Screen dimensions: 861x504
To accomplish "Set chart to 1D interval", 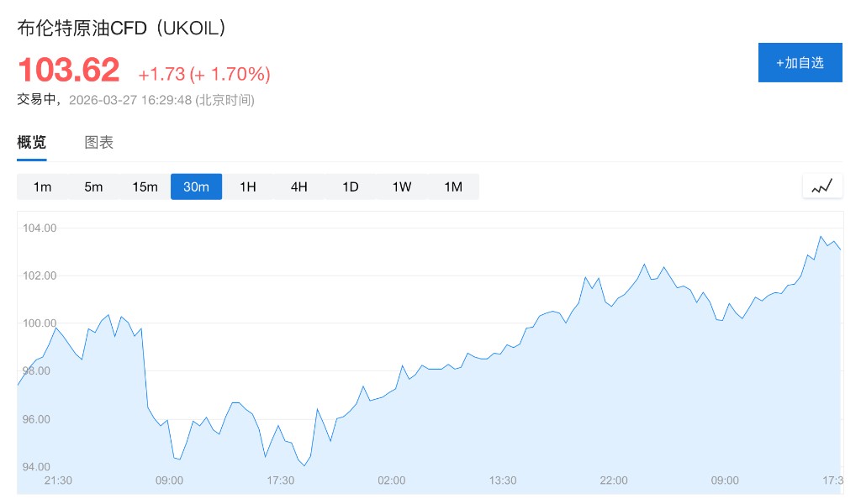I will tap(350, 186).
